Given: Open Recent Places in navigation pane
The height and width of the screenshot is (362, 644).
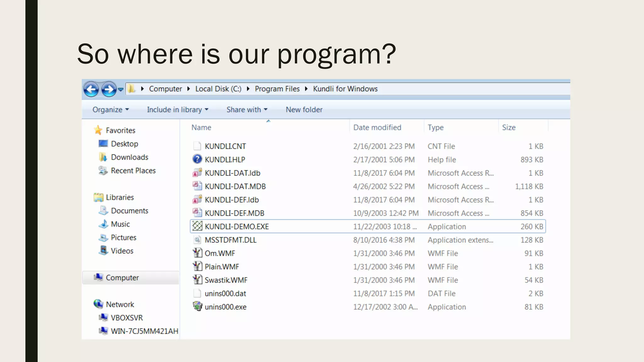Looking at the screenshot, I should tap(133, 171).
